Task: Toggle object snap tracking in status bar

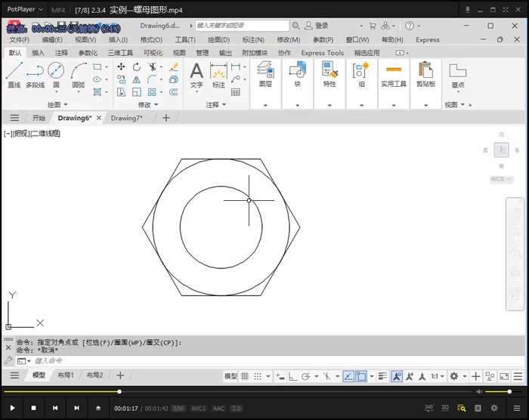Action: 348,376
